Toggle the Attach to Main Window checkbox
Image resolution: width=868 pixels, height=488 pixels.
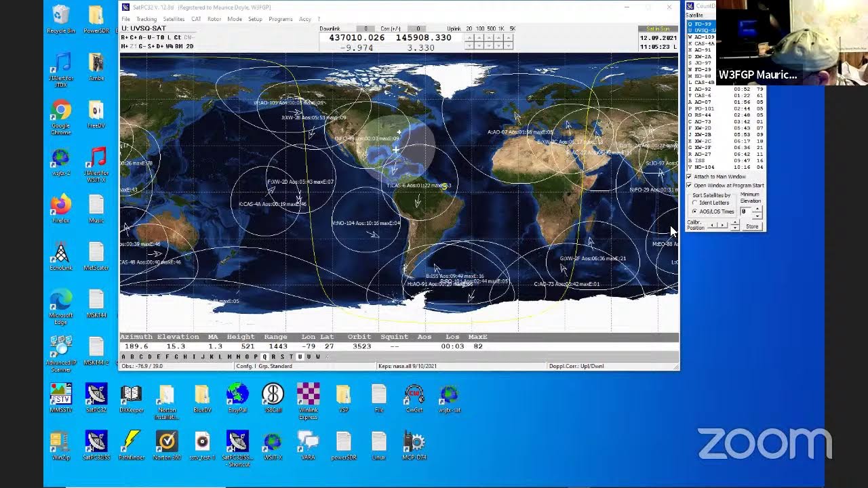point(690,177)
